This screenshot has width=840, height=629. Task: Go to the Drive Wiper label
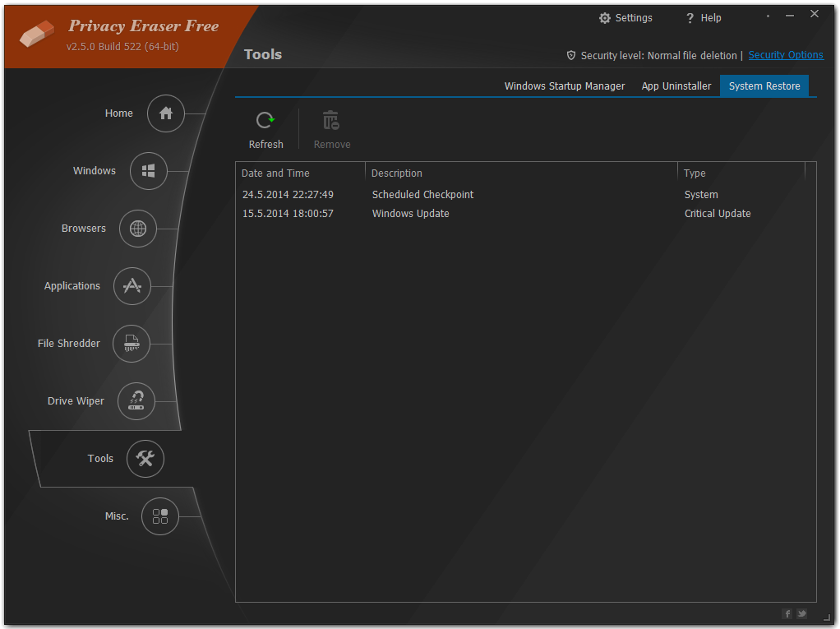[76, 401]
